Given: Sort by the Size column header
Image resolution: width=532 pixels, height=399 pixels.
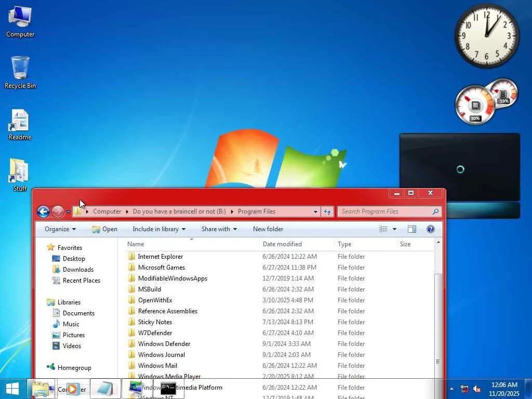Looking at the screenshot, I should pos(415,244).
